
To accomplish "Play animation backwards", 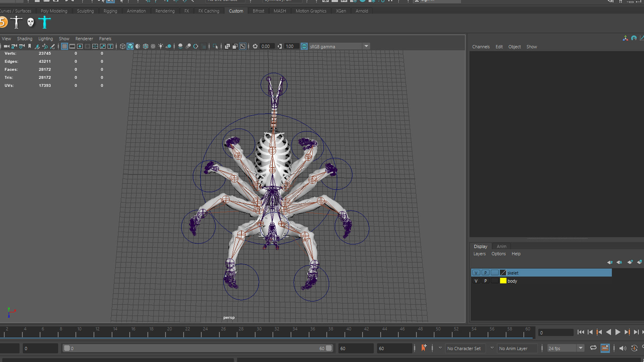I will pyautogui.click(x=608, y=332).
